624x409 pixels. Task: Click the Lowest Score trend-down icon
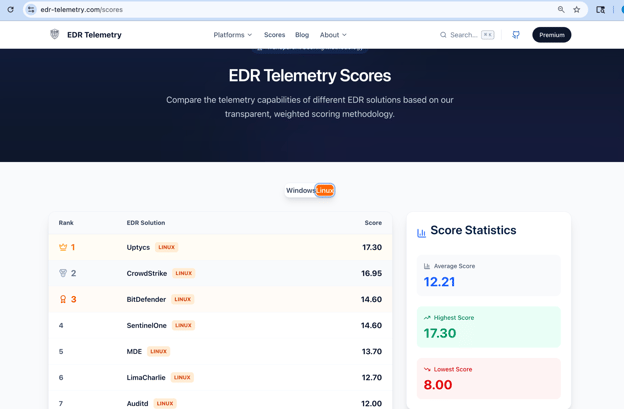427,369
